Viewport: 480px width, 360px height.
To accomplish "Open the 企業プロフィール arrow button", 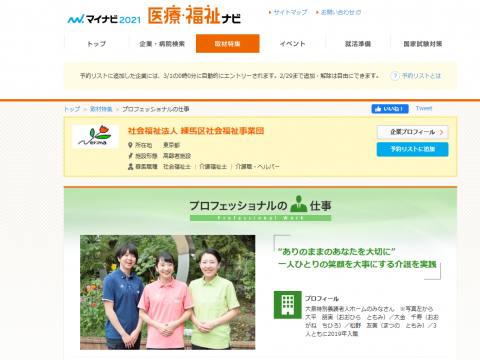I will click(412, 132).
